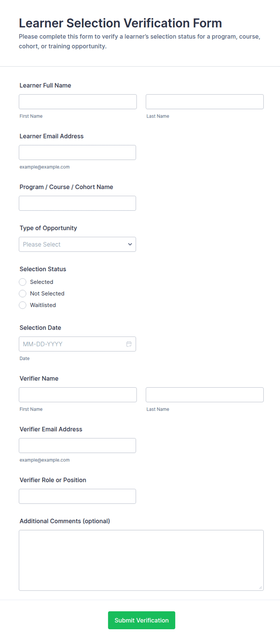The height and width of the screenshot is (644, 280).
Task: Select the 'Selected' radio option
Action: [x=23, y=282]
